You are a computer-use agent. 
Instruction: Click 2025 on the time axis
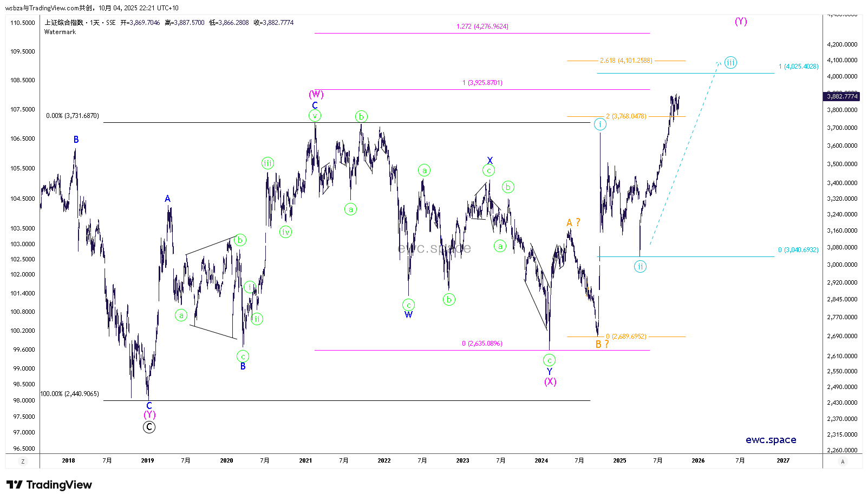(619, 461)
